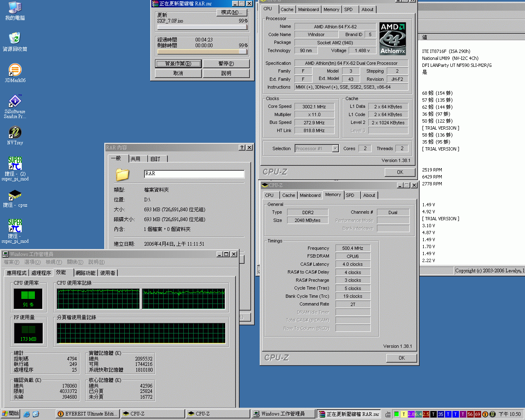Click the RAR folder icon in properties
The width and height of the screenshot is (525, 420).
tap(122, 174)
